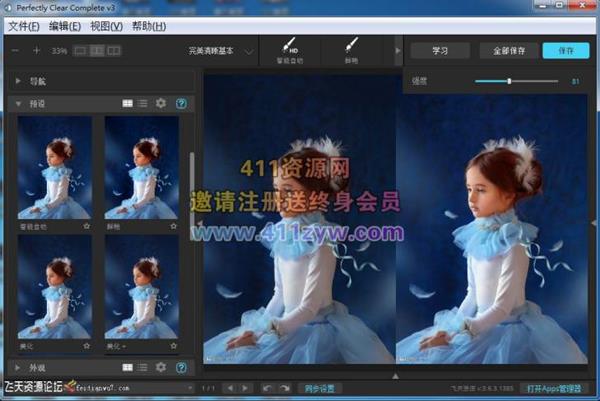Image resolution: width=600 pixels, height=401 pixels.
Task: Open the 文件(F) menu
Action: click(x=22, y=25)
